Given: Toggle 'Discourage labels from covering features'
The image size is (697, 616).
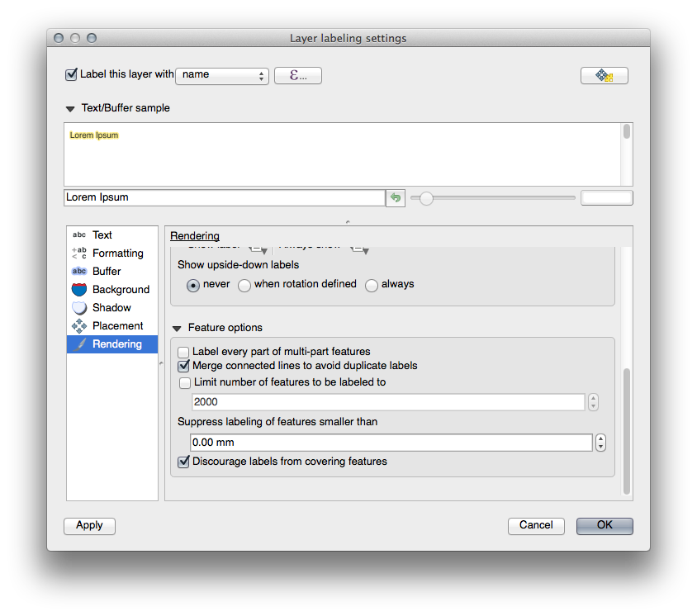Looking at the screenshot, I should pyautogui.click(x=184, y=462).
